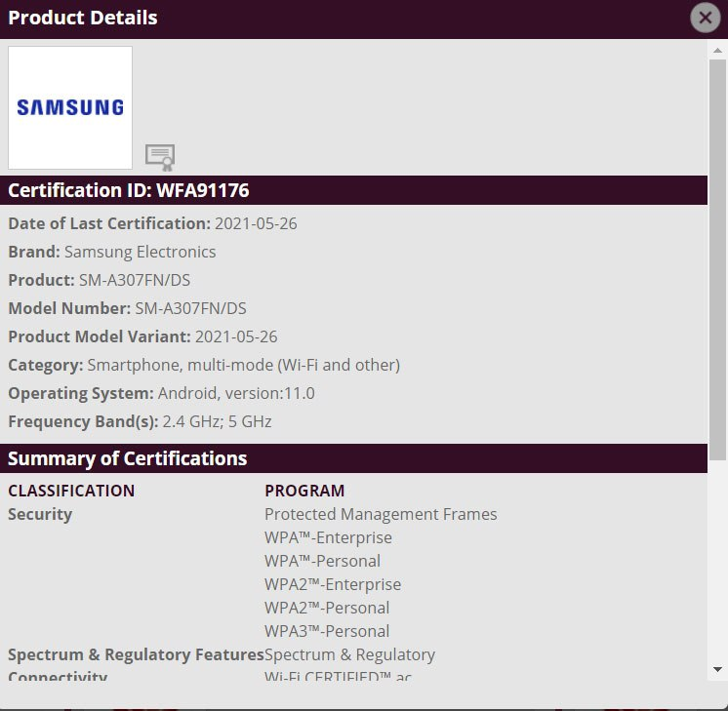Click Protected Management Frames program entry
This screenshot has height=711, width=728.
(x=381, y=514)
